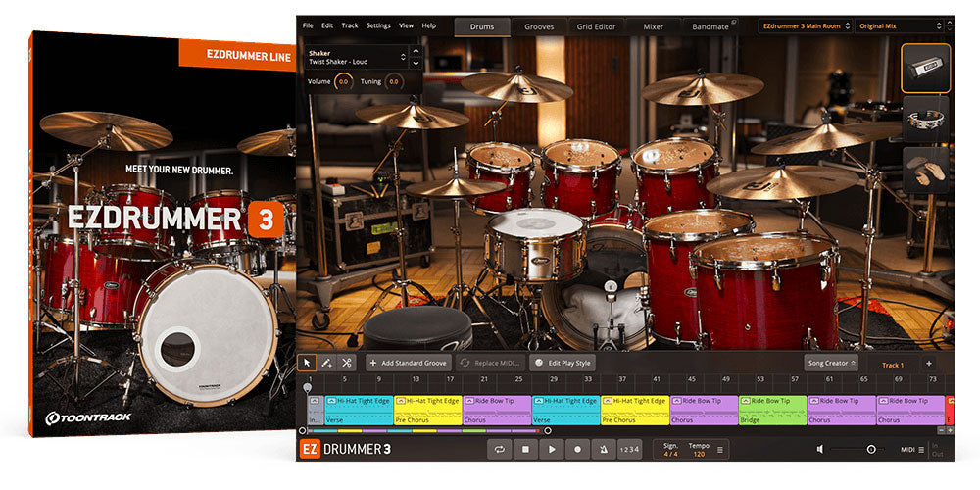This screenshot has height=490, width=980.
Task: Select the previous shaker instrument with up arrow
Action: (x=416, y=51)
